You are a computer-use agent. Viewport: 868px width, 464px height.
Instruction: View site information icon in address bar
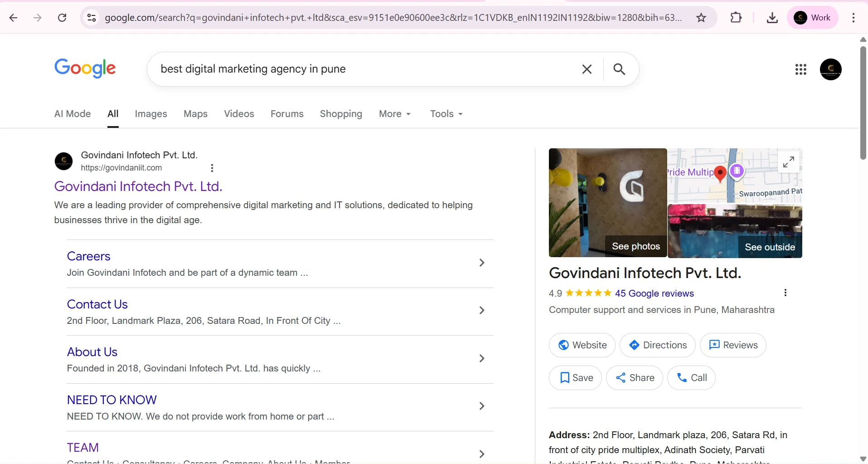pyautogui.click(x=92, y=18)
